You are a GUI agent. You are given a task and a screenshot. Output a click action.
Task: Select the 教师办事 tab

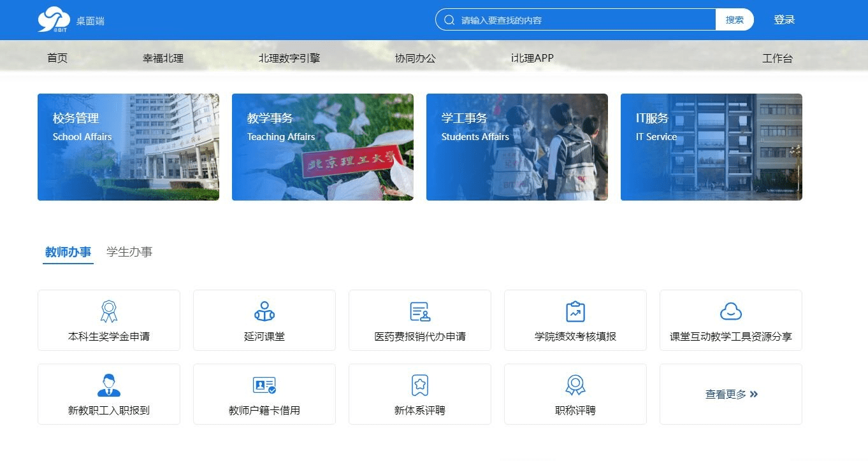point(68,252)
